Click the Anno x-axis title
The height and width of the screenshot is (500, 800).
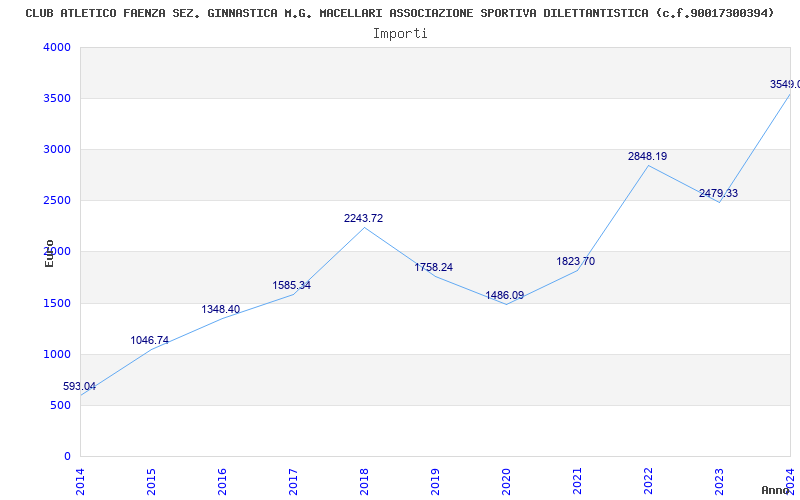coord(776,490)
